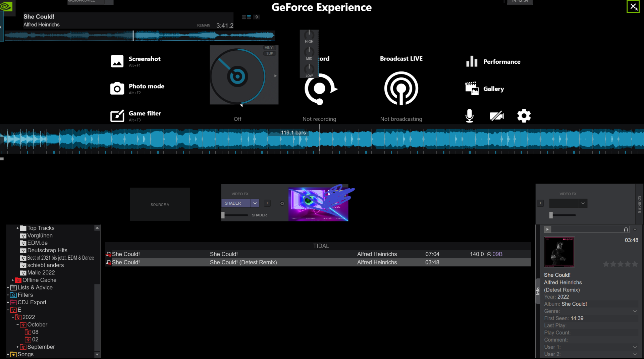Viewport: 644px width, 359px height.
Task: Open the Info side tab
Action: coord(538,291)
